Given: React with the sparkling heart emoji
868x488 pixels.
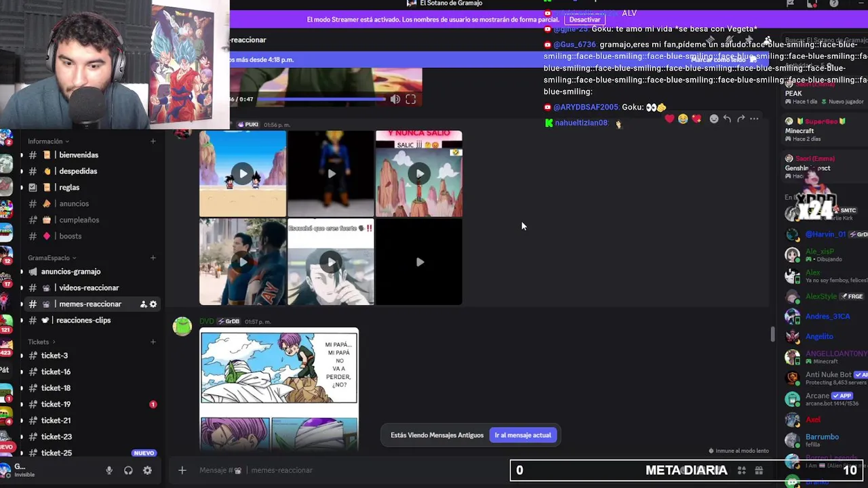Looking at the screenshot, I should 696,119.
